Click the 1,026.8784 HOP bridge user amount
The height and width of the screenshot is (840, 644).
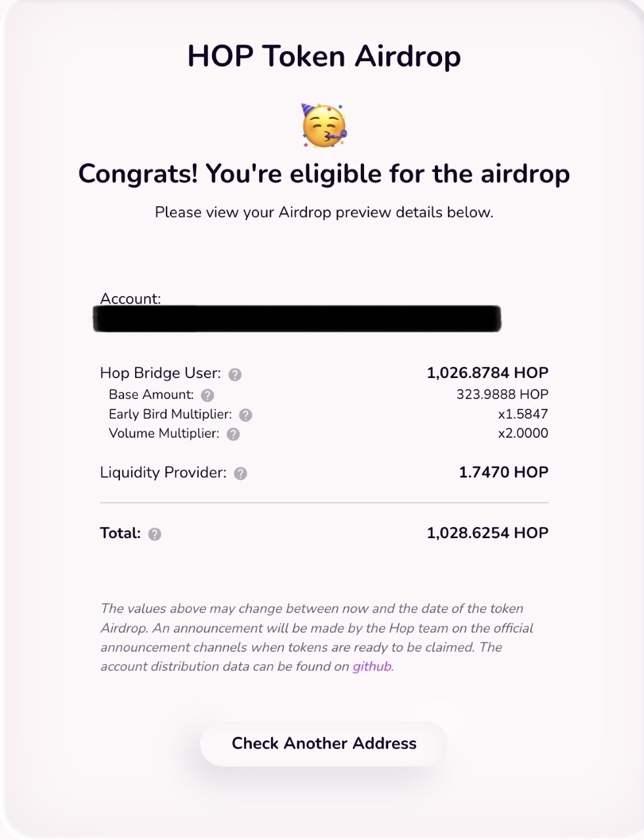click(487, 373)
